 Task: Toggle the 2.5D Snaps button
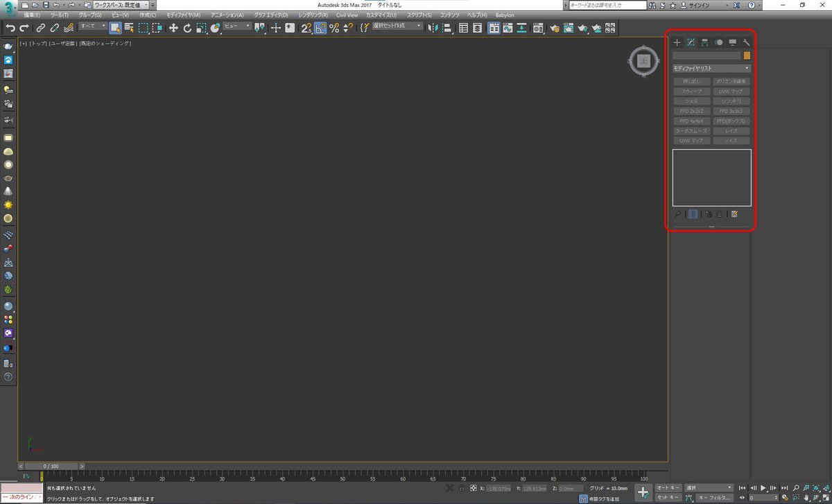[x=306, y=28]
